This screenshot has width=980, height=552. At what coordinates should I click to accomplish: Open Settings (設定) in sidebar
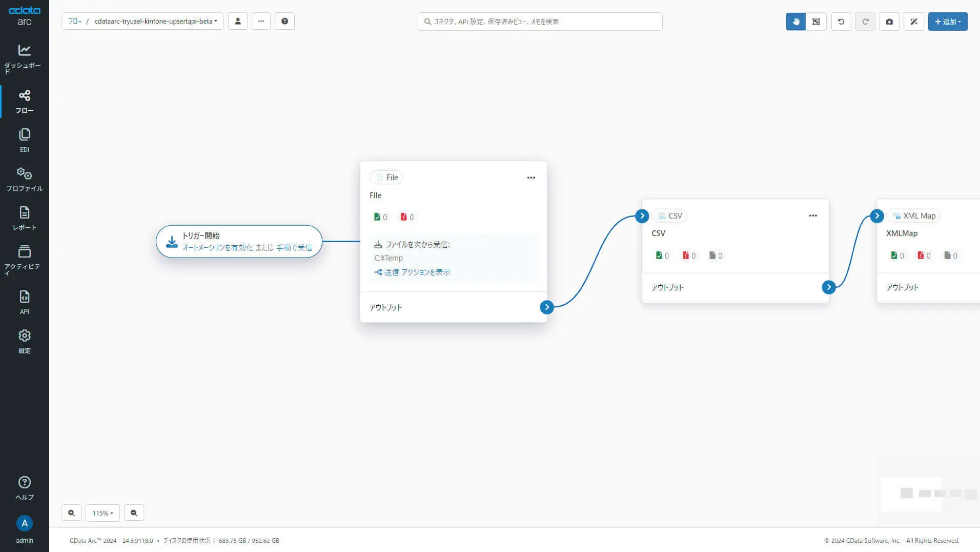point(24,342)
